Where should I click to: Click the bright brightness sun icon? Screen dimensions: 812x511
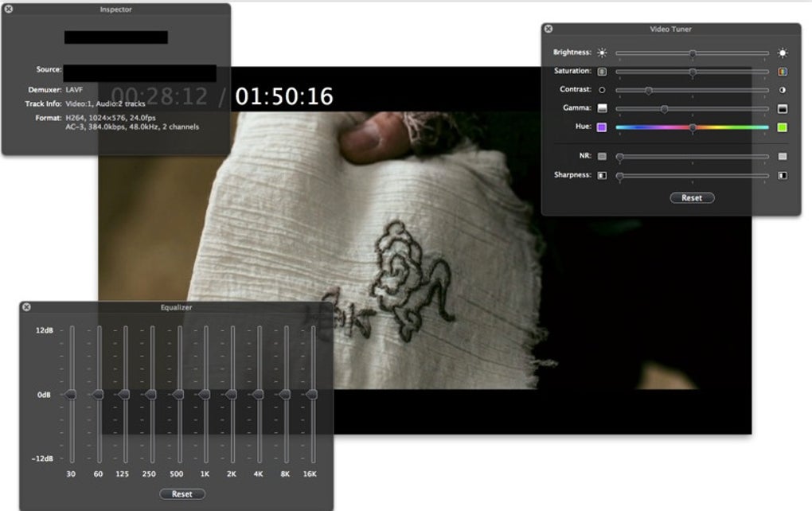pyautogui.click(x=783, y=53)
